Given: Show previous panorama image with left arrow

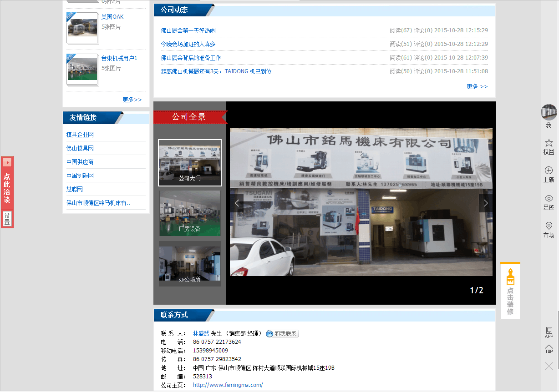Looking at the screenshot, I should point(237,203).
